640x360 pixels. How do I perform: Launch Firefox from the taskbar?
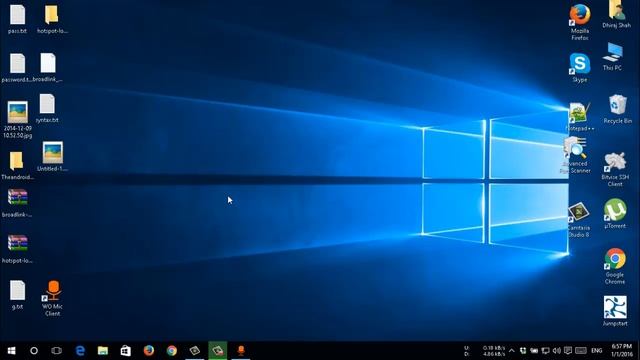click(149, 351)
